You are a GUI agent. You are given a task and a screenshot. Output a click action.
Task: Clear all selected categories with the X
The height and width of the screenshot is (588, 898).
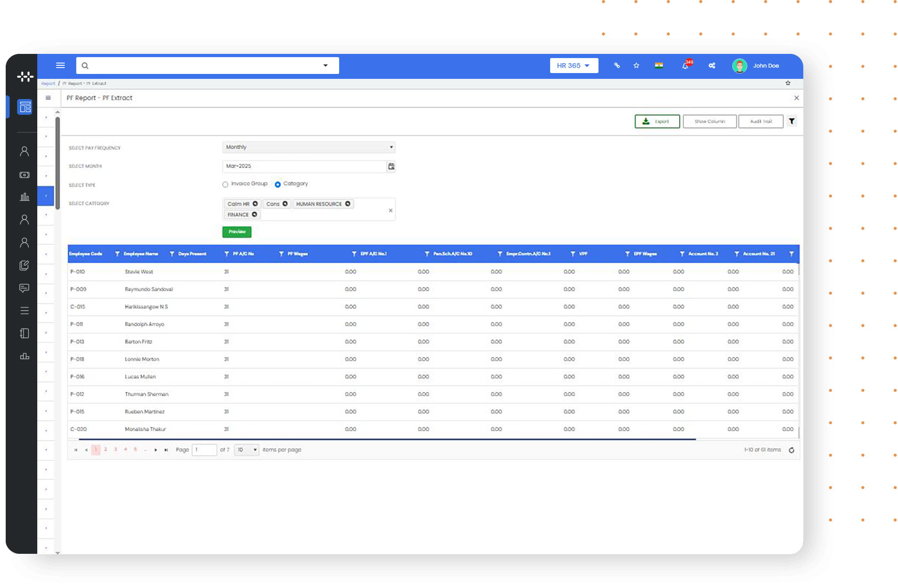click(x=390, y=210)
